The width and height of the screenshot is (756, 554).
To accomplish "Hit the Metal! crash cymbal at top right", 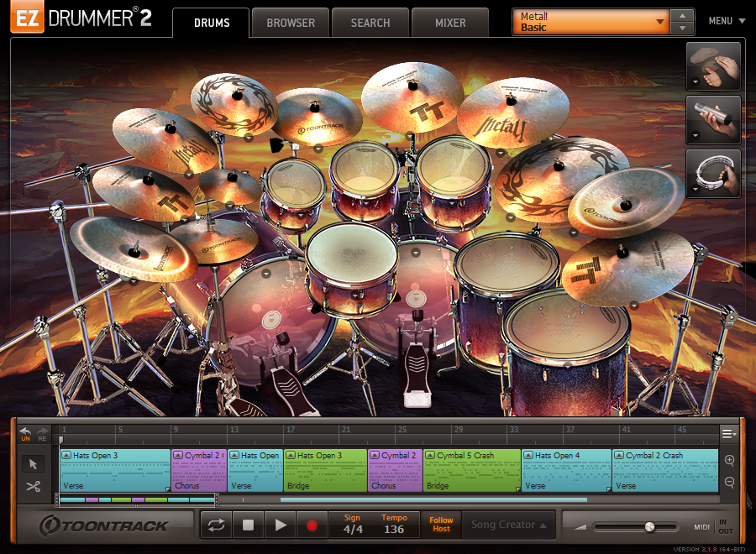I will click(512, 112).
